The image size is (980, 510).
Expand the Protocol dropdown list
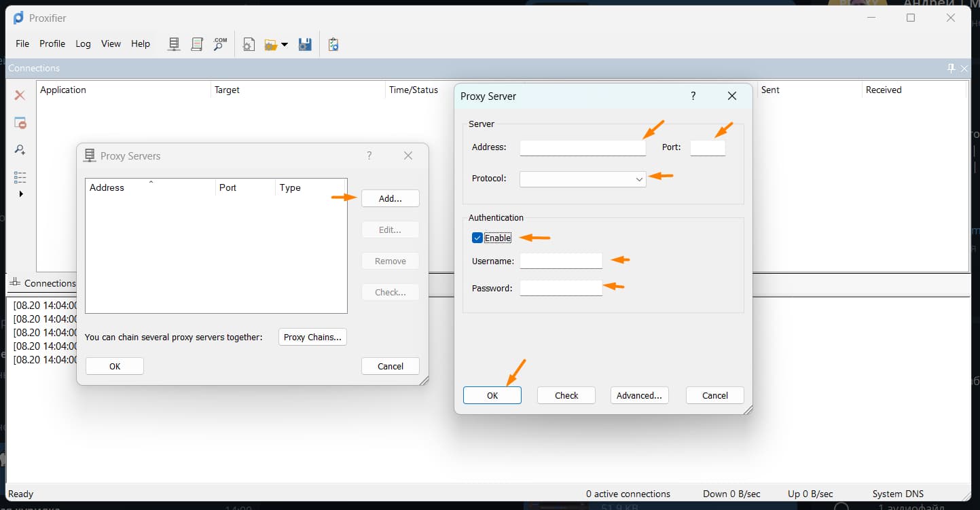point(638,179)
